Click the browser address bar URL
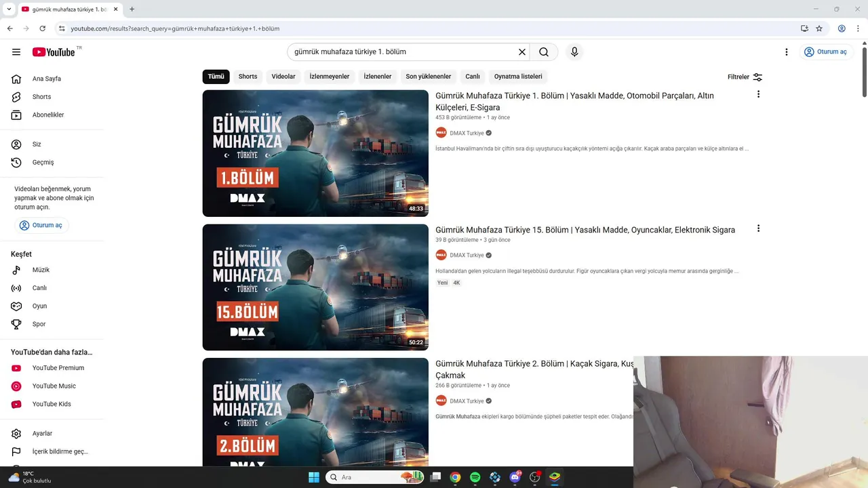868x488 pixels. click(175, 28)
